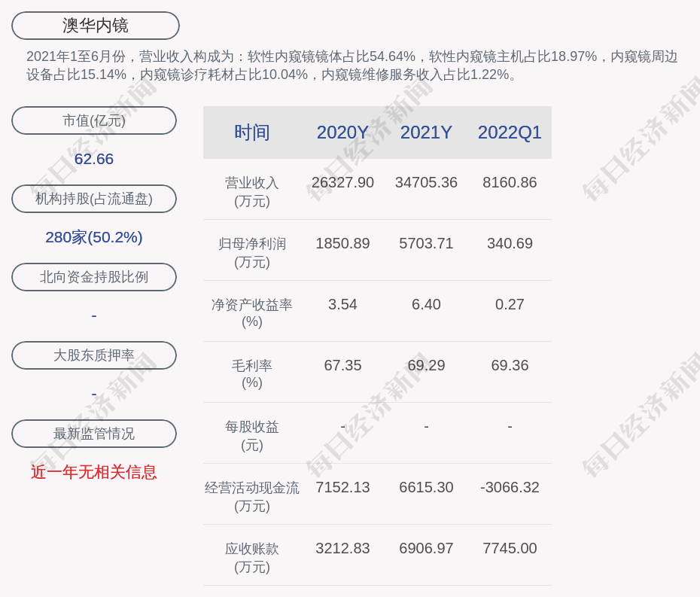This screenshot has height=597, width=700.
Task: Select the 最新监管情况 label pill
Action: point(94,434)
